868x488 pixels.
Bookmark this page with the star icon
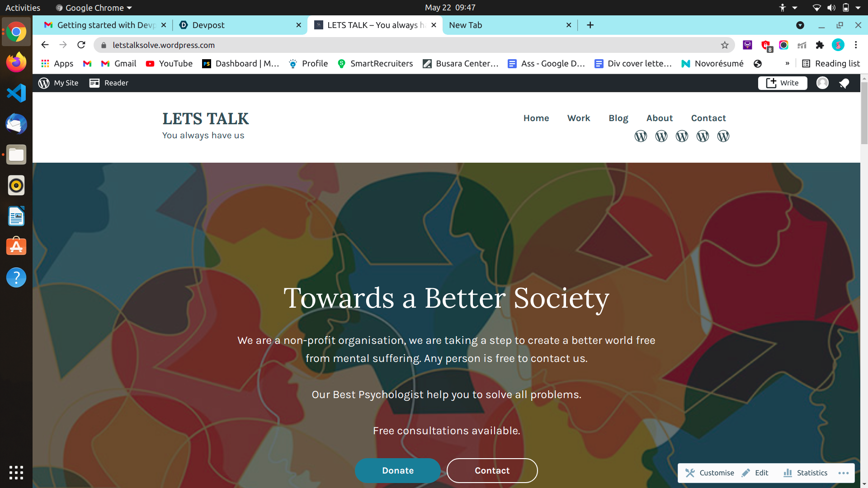click(x=725, y=45)
